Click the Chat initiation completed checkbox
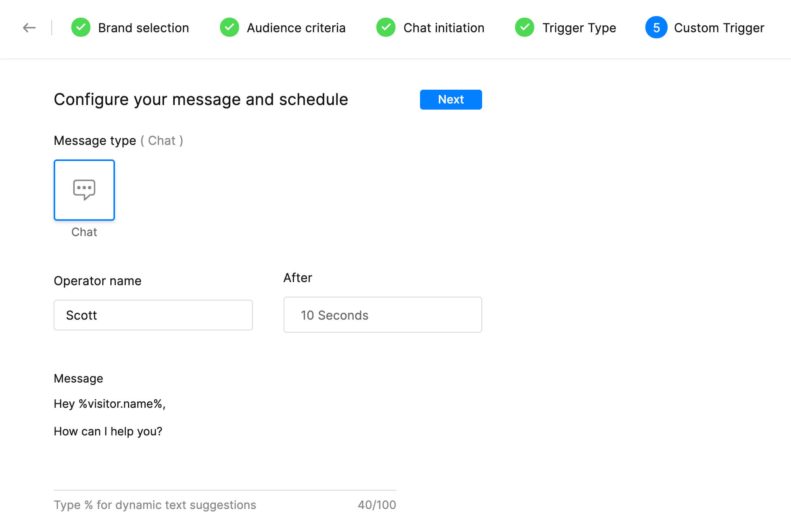Image resolution: width=791 pixels, height=532 pixels. pyautogui.click(x=385, y=27)
